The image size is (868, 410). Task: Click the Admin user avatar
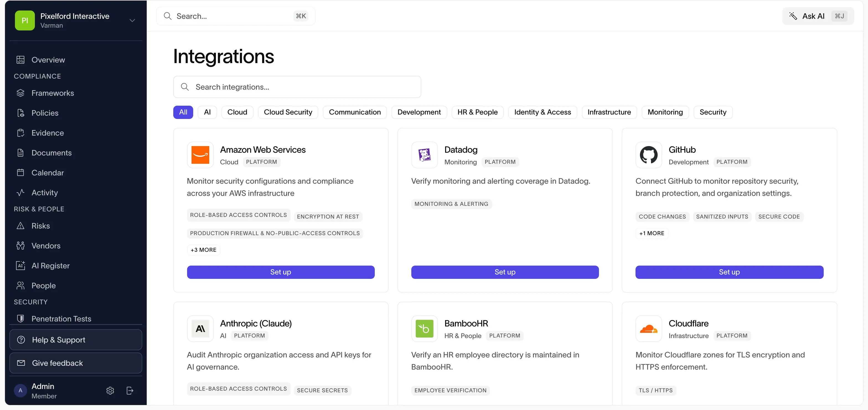point(20,390)
